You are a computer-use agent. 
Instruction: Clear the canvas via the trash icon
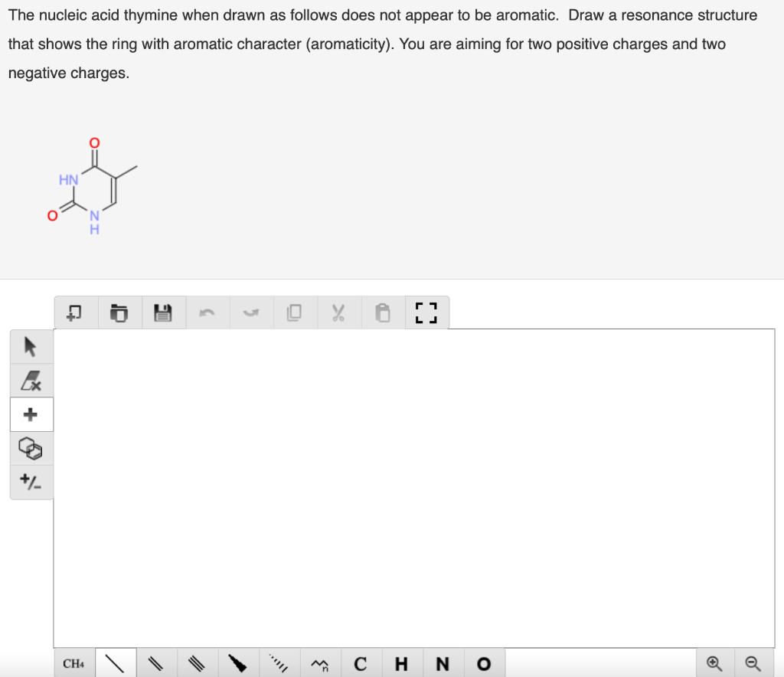click(x=120, y=312)
